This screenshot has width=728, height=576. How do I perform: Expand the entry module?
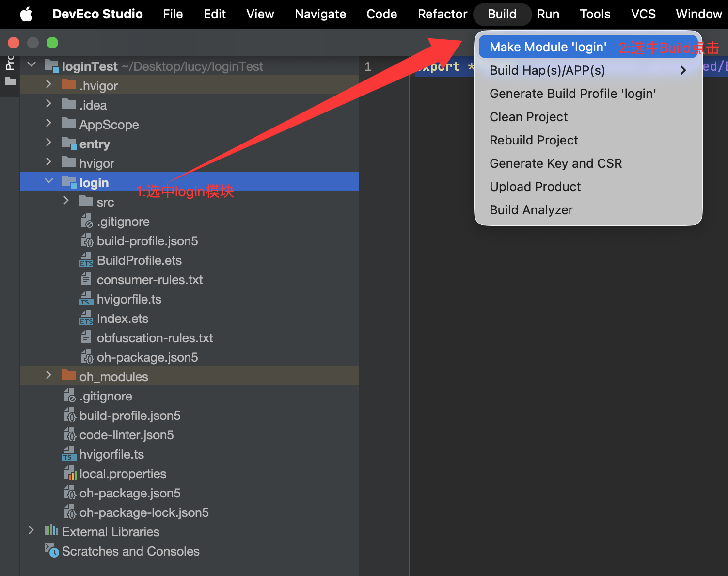[x=48, y=143]
